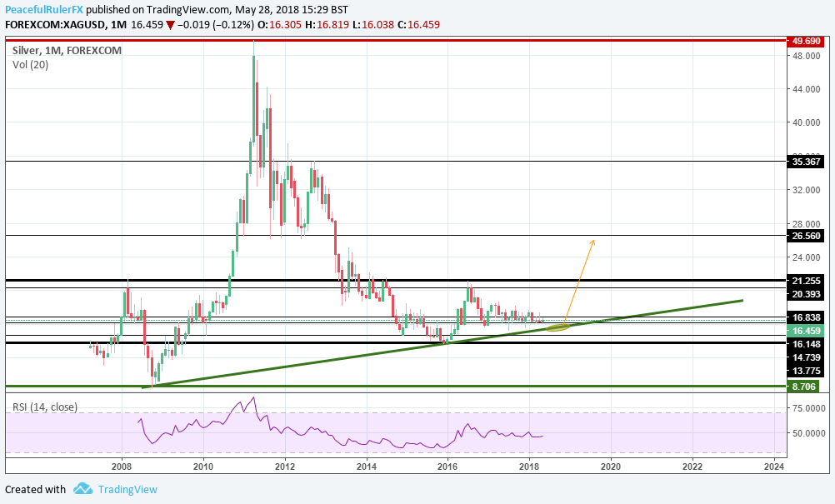Viewport: 835px width, 504px height.
Task: Select the 20.393 price level label
Action: pos(806,294)
